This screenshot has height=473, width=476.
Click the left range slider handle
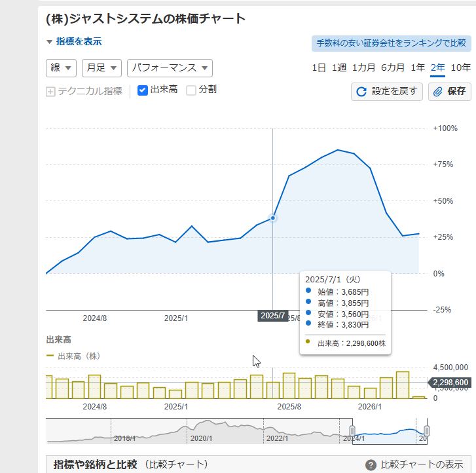tap(352, 430)
